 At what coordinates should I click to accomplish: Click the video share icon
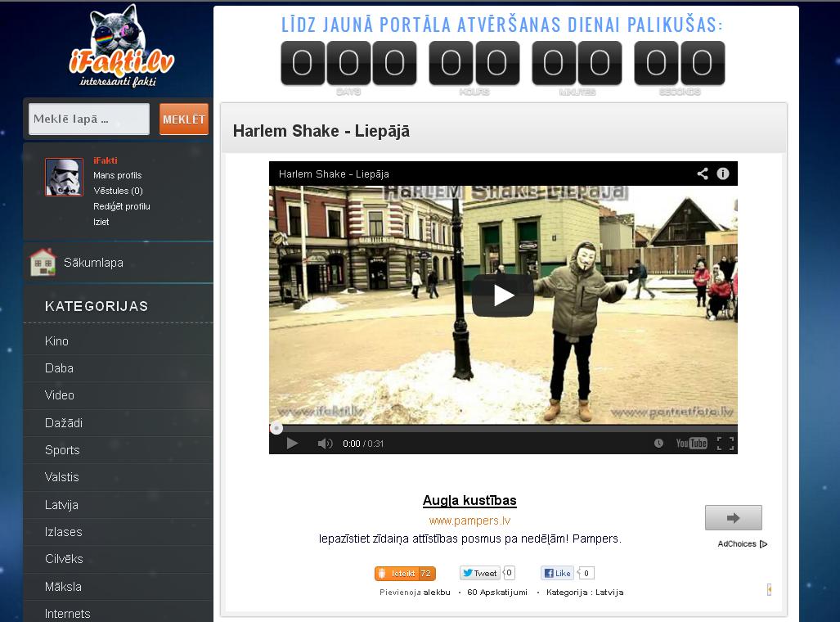(703, 174)
